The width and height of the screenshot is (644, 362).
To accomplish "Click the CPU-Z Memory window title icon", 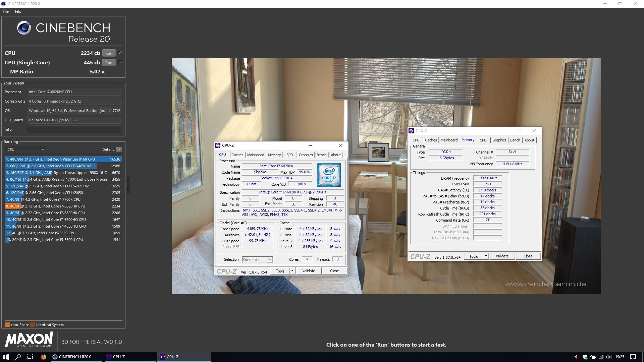I will [x=411, y=131].
